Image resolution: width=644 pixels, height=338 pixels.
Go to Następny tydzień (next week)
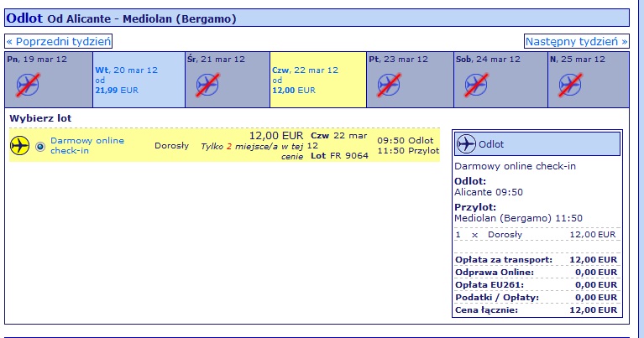[577, 41]
